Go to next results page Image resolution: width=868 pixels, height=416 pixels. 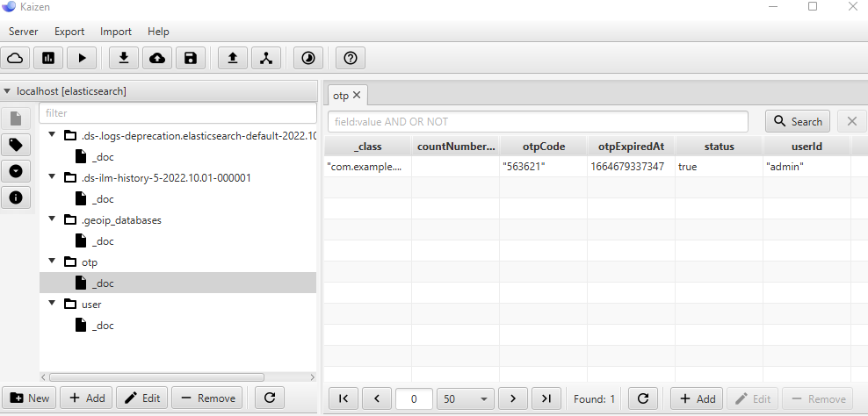(513, 398)
